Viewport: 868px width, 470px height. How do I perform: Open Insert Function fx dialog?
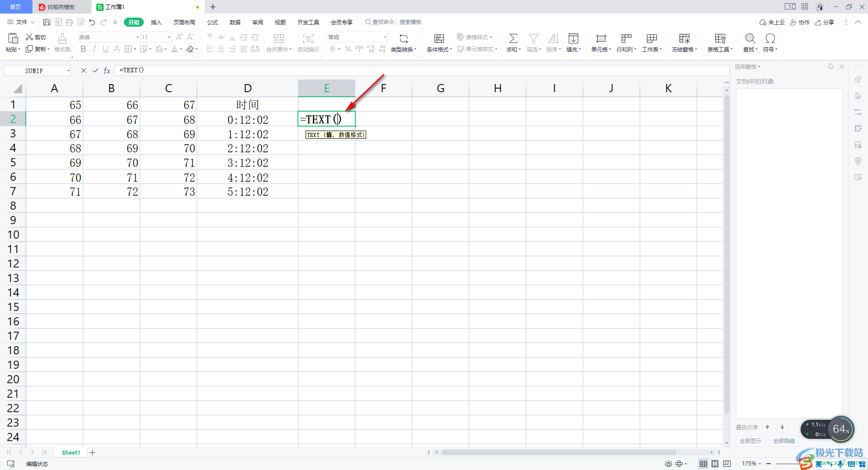click(107, 70)
